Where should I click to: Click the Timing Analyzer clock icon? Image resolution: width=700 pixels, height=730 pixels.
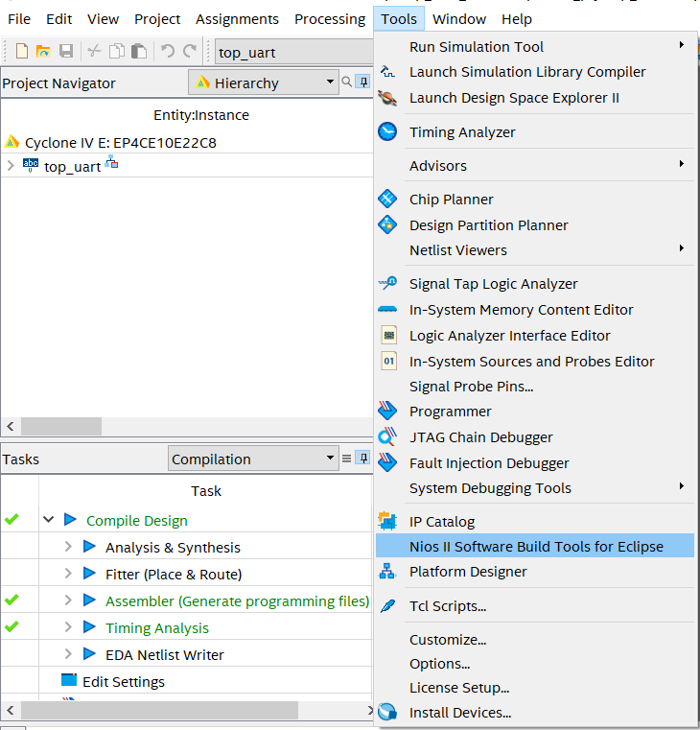387,131
